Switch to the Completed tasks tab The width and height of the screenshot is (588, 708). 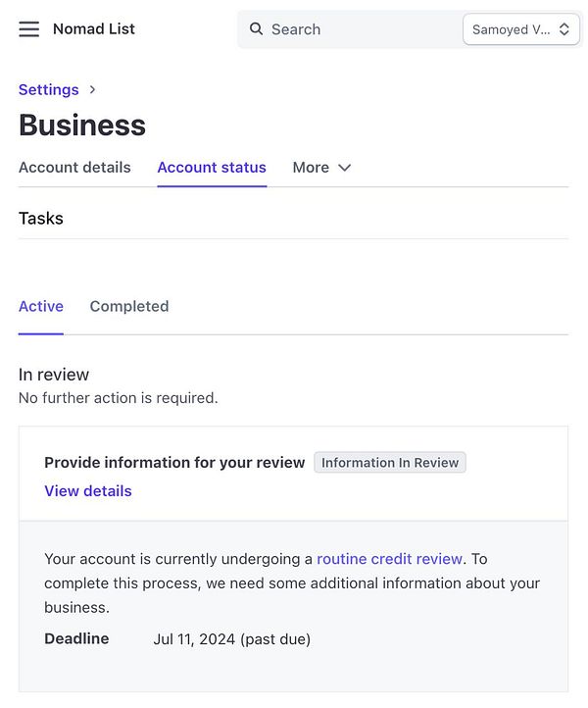(x=129, y=306)
